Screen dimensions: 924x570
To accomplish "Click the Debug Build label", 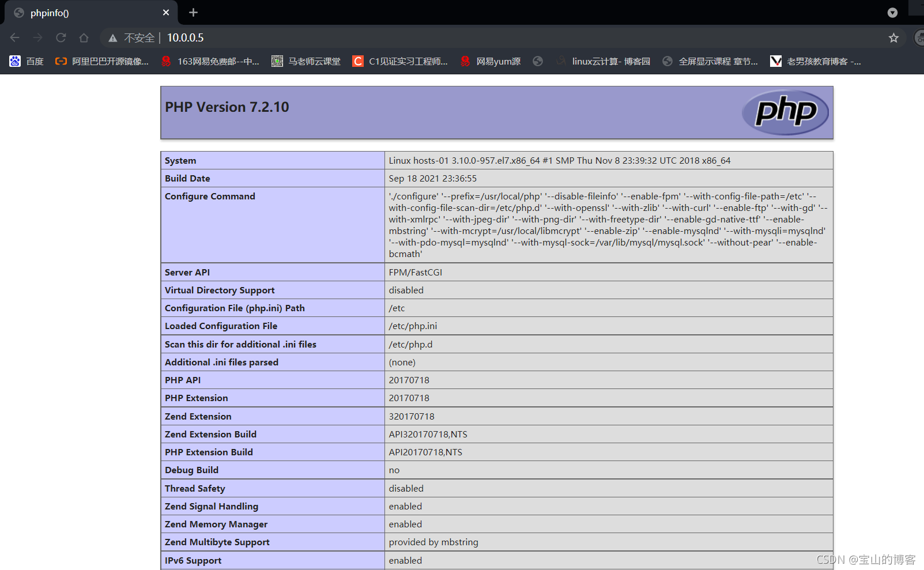I will tap(191, 470).
